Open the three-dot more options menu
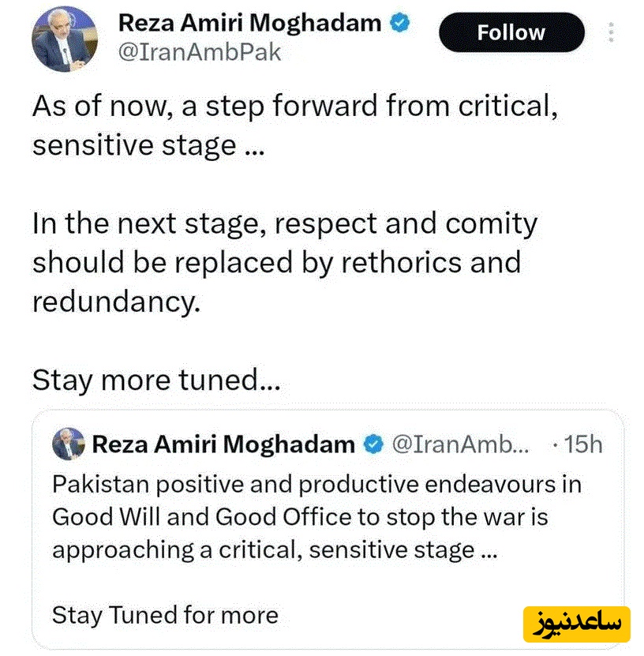644x656 pixels. point(612,32)
